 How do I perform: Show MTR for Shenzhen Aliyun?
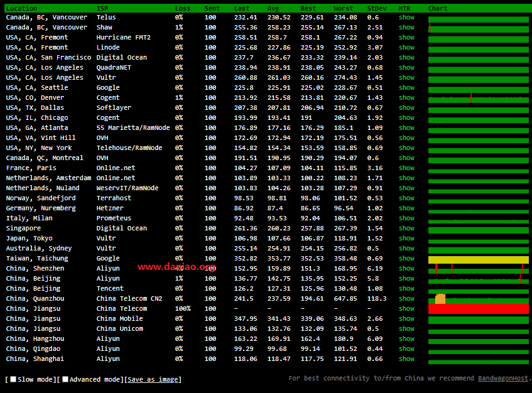point(406,269)
